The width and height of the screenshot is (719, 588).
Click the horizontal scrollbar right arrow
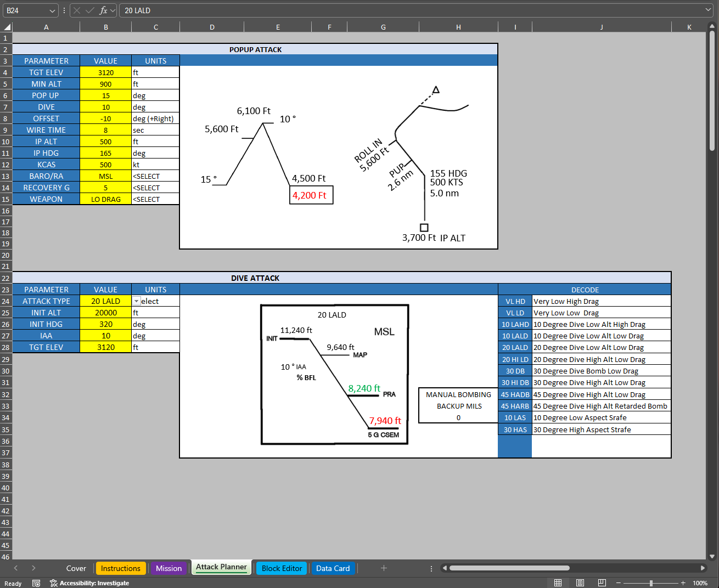pyautogui.click(x=703, y=568)
